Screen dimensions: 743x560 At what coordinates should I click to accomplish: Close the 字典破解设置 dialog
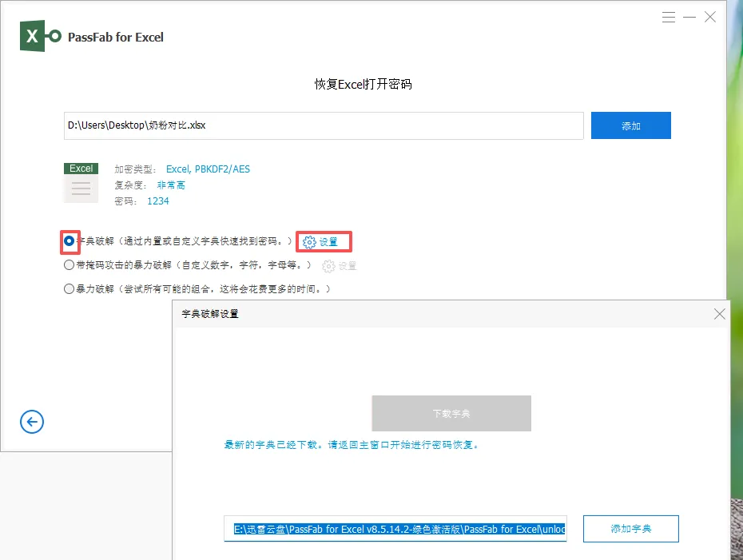pyautogui.click(x=719, y=314)
